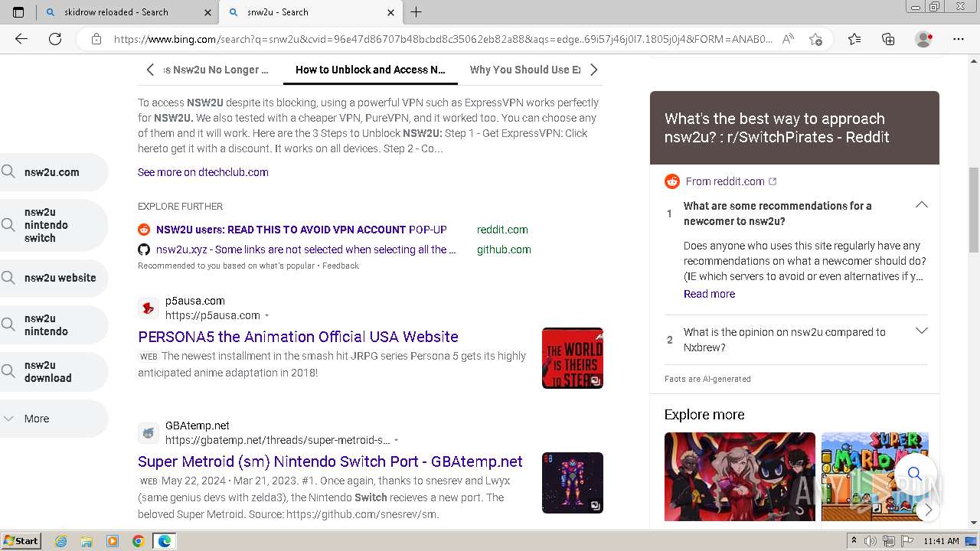Viewport: 980px width, 551px height.
Task: Open PERSONA5 the Animation Official USA Website
Action: coord(298,337)
